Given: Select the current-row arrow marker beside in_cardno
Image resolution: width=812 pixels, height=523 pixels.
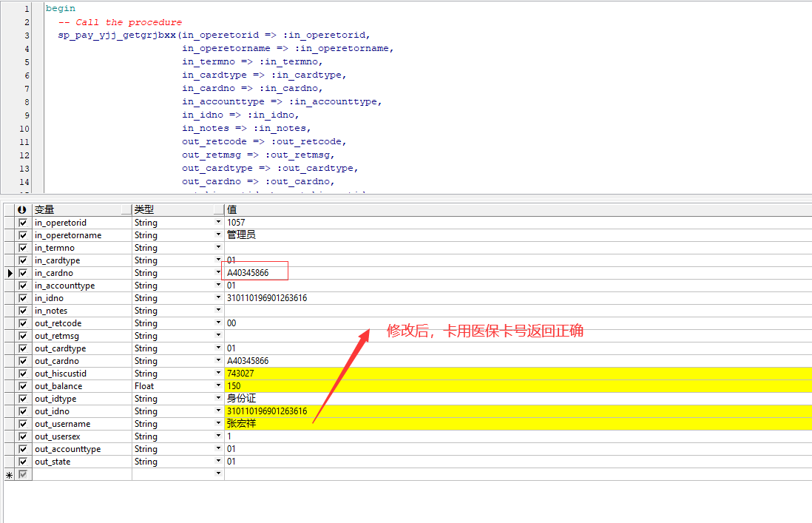Looking at the screenshot, I should coord(10,273).
